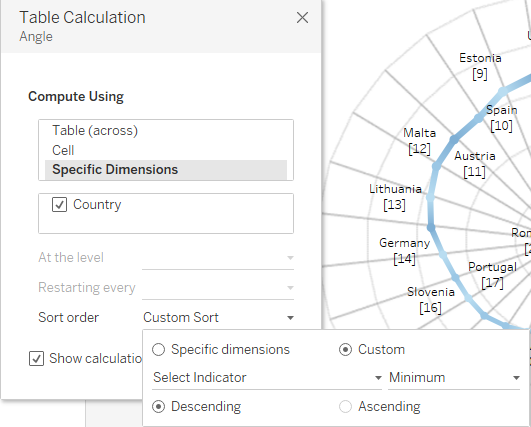Click the Estonia [9] chart label
Screen dimensions: 531x427
(480, 66)
